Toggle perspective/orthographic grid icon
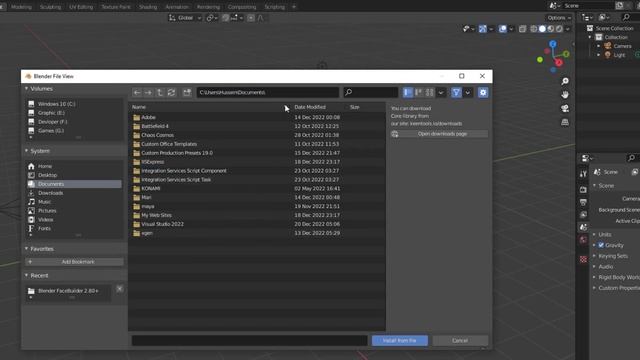The height and width of the screenshot is (360, 640). click(x=565, y=122)
